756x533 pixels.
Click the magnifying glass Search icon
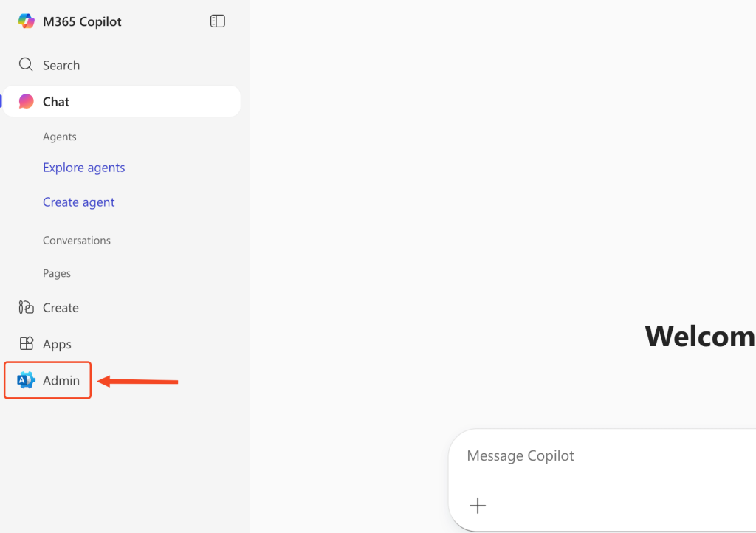26,65
